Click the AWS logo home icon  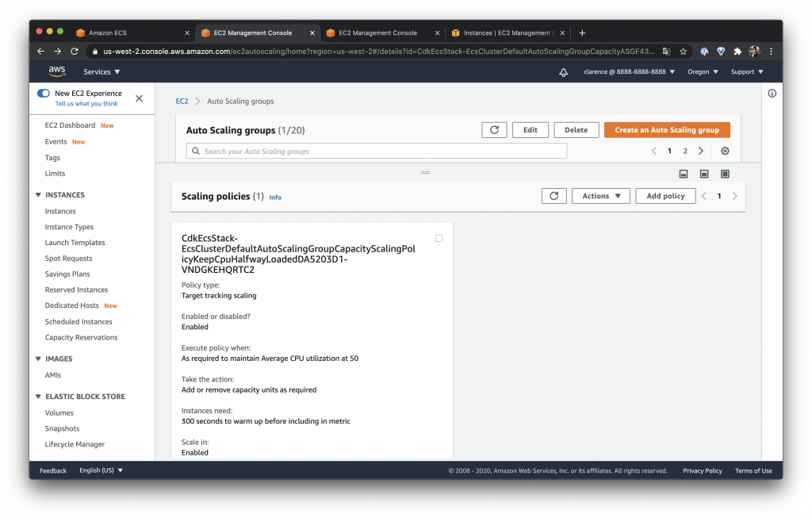point(57,71)
